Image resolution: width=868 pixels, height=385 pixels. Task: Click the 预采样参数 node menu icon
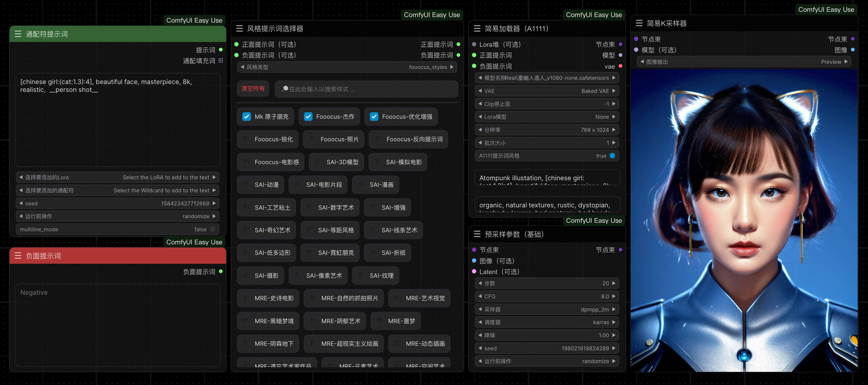click(x=477, y=234)
